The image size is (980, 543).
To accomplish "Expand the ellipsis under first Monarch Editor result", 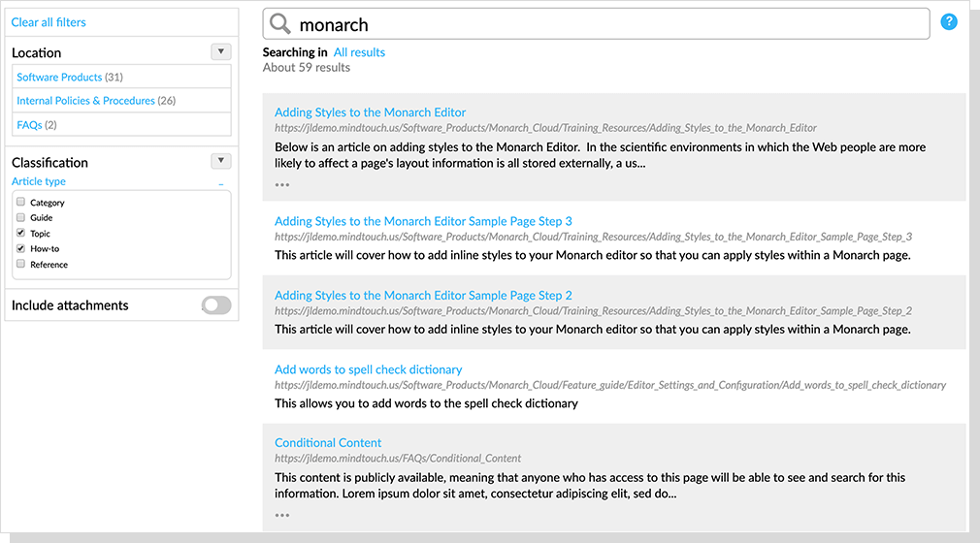I will pos(282,184).
